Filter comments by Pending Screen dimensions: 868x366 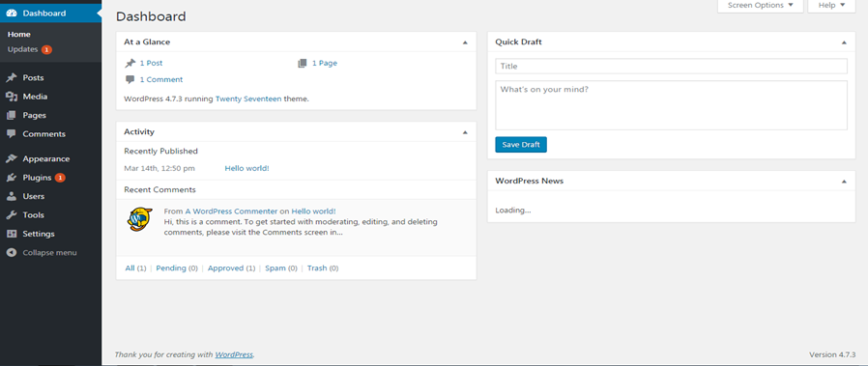point(171,268)
